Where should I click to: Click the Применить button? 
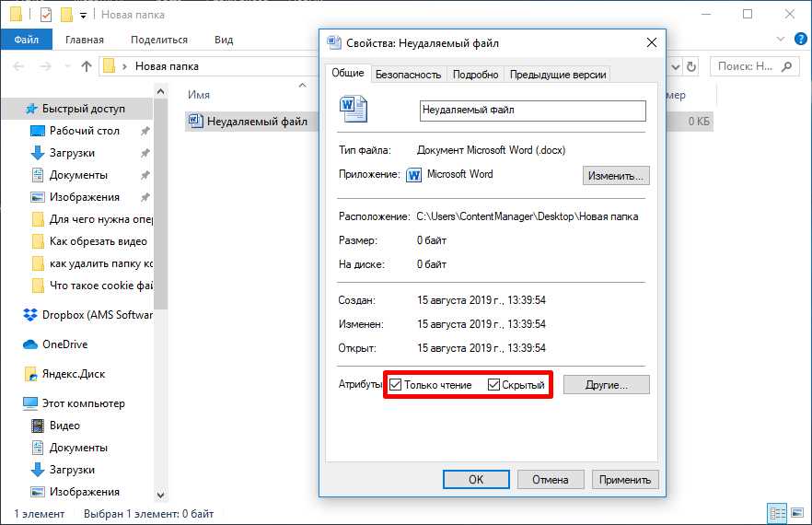(625, 479)
